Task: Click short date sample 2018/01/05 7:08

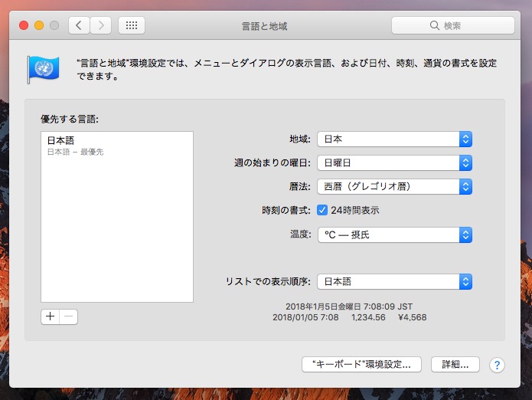Action: coord(305,317)
